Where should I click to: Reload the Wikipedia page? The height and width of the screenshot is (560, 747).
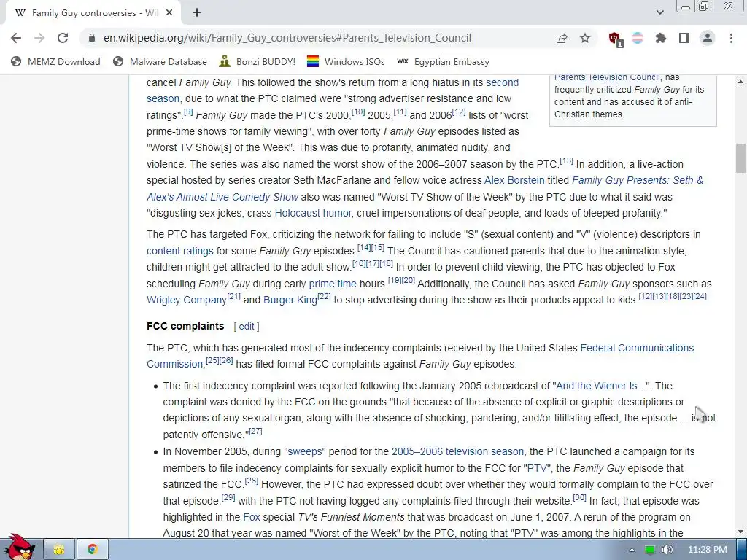tap(63, 38)
